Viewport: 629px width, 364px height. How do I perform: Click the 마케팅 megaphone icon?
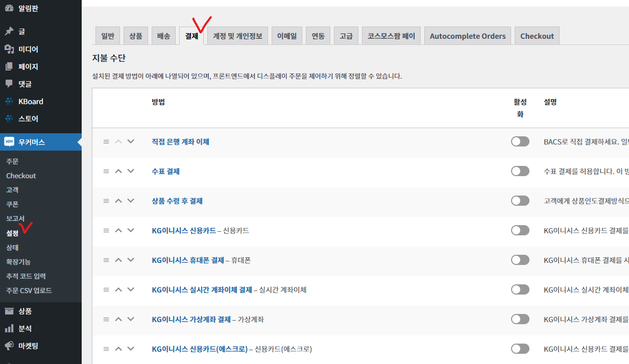[9, 346]
